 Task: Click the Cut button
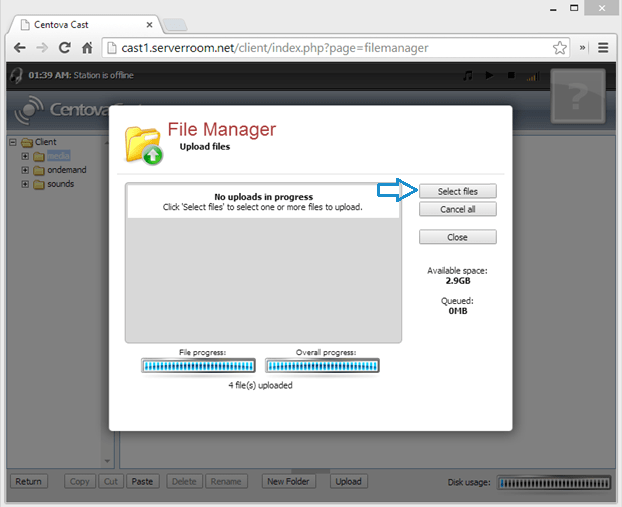(x=111, y=481)
